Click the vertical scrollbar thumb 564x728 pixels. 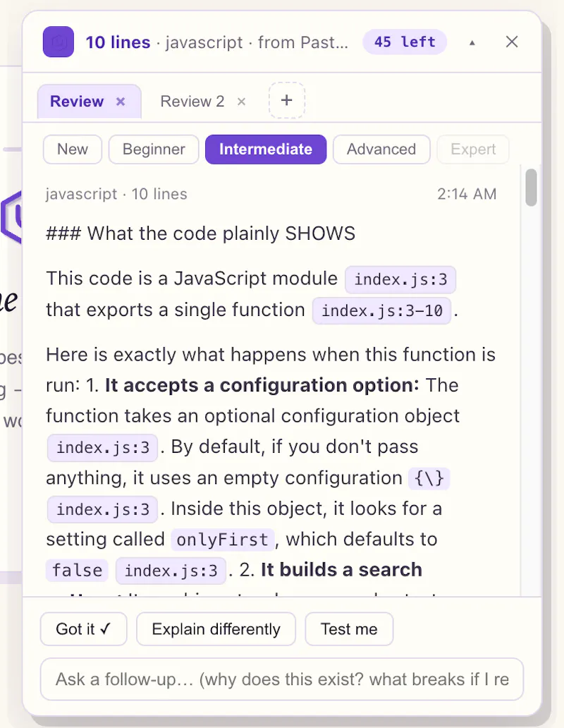531,187
